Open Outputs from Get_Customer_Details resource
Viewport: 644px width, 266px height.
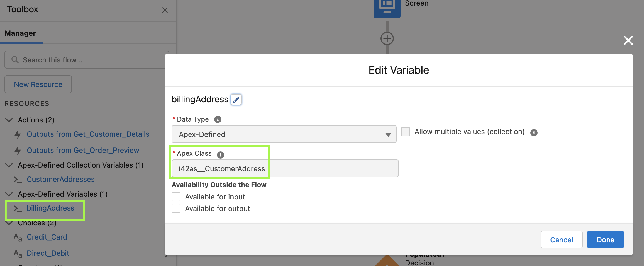pos(88,134)
